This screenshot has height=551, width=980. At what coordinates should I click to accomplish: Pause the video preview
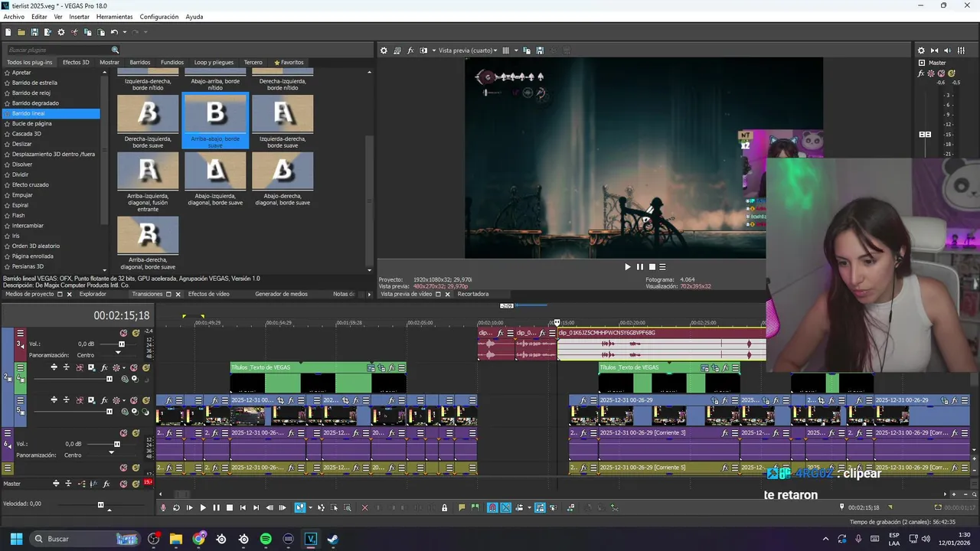[640, 267]
